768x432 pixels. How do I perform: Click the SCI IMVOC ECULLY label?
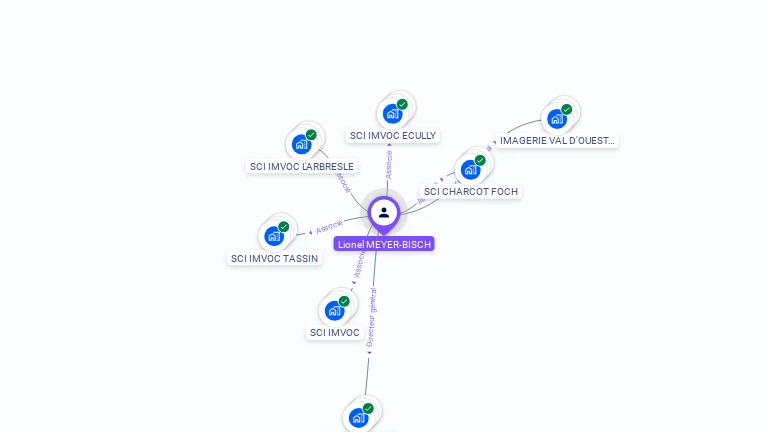coord(393,136)
